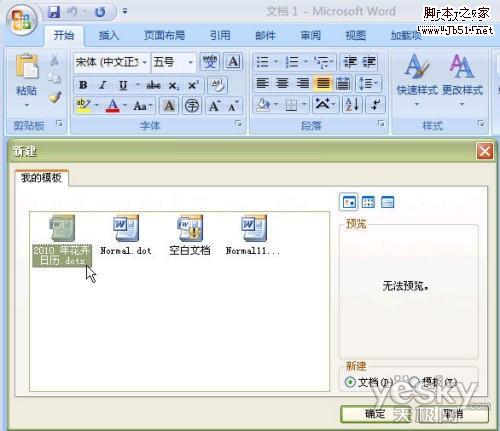Switch to the 页面布局 ribbon tab
The height and width of the screenshot is (431, 500).
click(165, 35)
